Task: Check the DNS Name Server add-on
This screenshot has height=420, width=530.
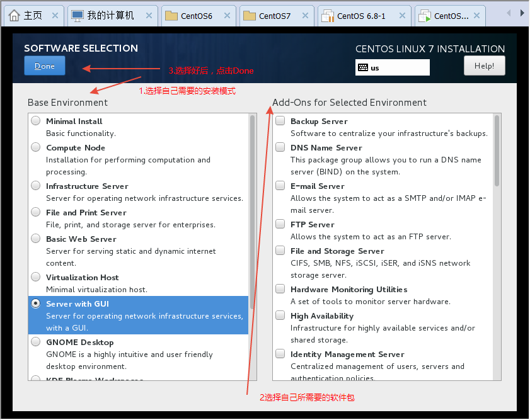Action: coord(280,147)
